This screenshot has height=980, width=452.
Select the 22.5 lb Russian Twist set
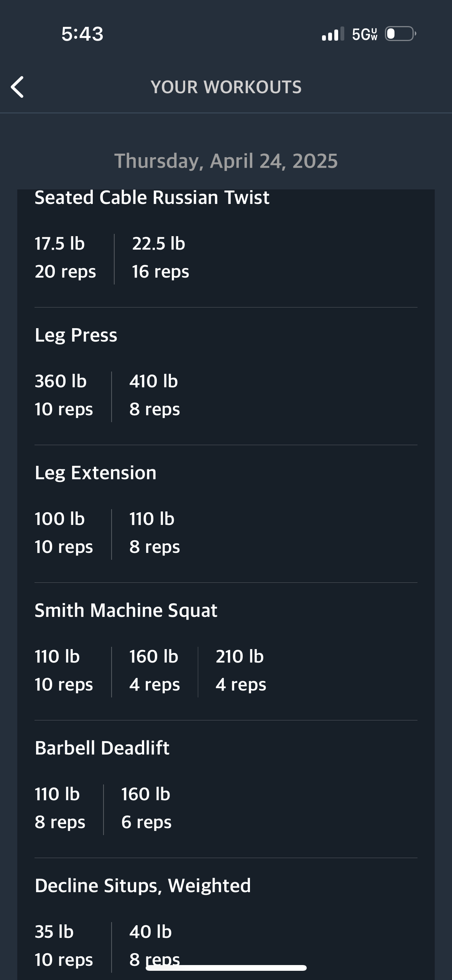coord(160,258)
